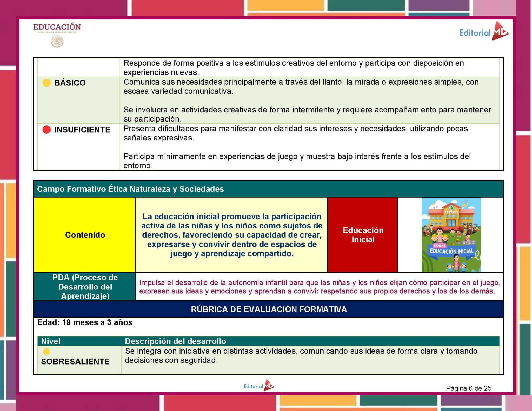The width and height of the screenshot is (532, 411).
Task: Click the Editorial MD footer logo
Action: tap(258, 386)
